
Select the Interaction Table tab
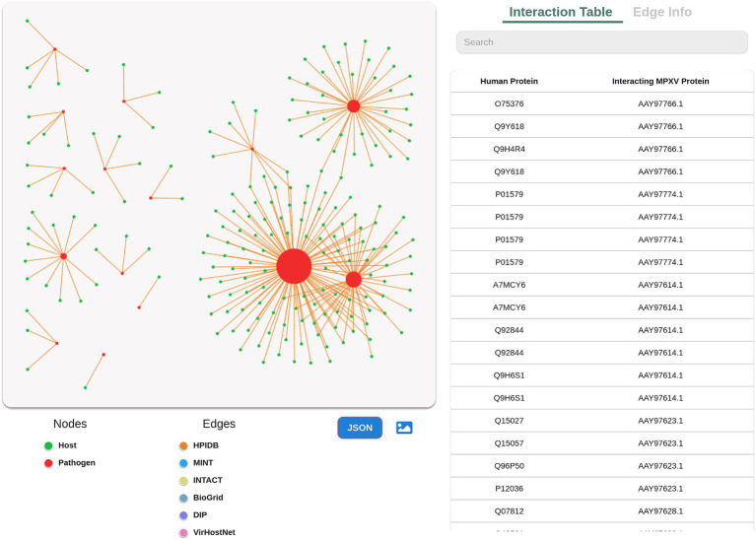(x=561, y=12)
